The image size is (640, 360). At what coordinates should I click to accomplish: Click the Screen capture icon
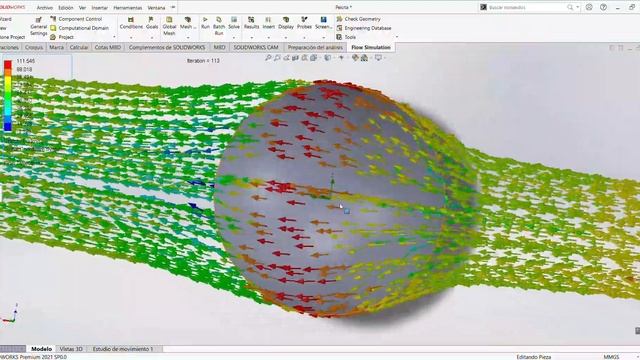click(x=323, y=20)
